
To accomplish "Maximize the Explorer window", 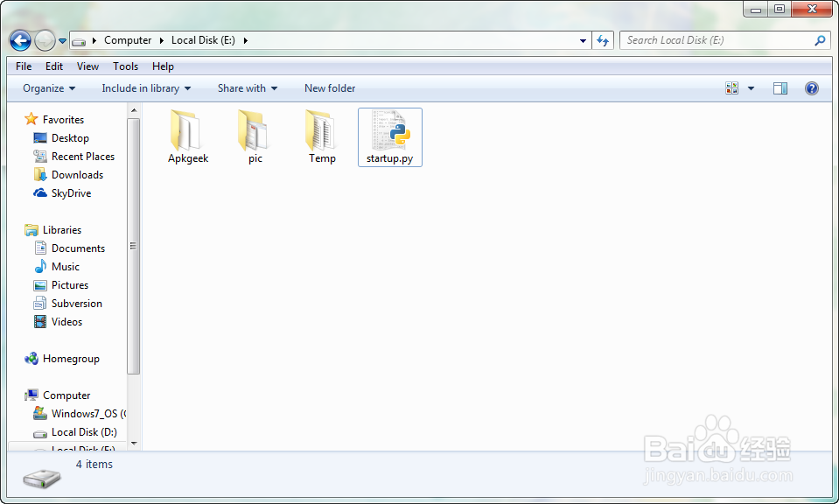I will [x=780, y=9].
